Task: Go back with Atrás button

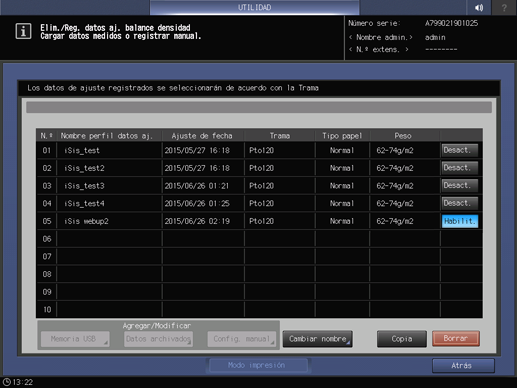Action: [x=463, y=366]
